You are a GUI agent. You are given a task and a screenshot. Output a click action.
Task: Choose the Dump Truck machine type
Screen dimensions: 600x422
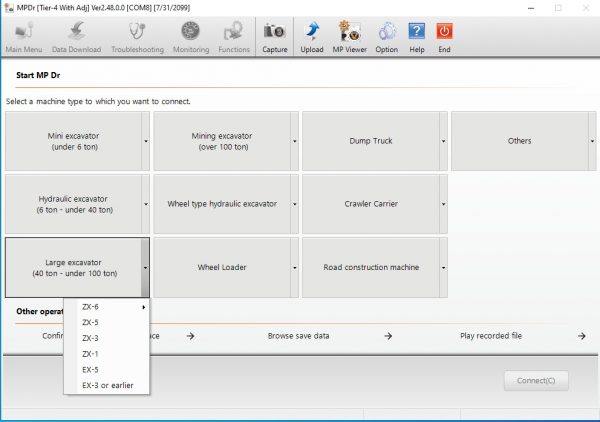click(371, 141)
